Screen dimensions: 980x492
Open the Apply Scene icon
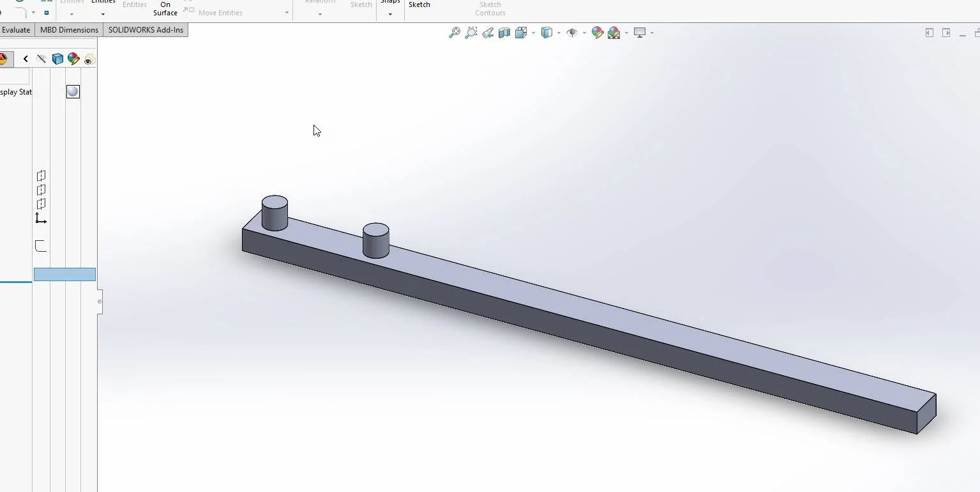pos(614,33)
